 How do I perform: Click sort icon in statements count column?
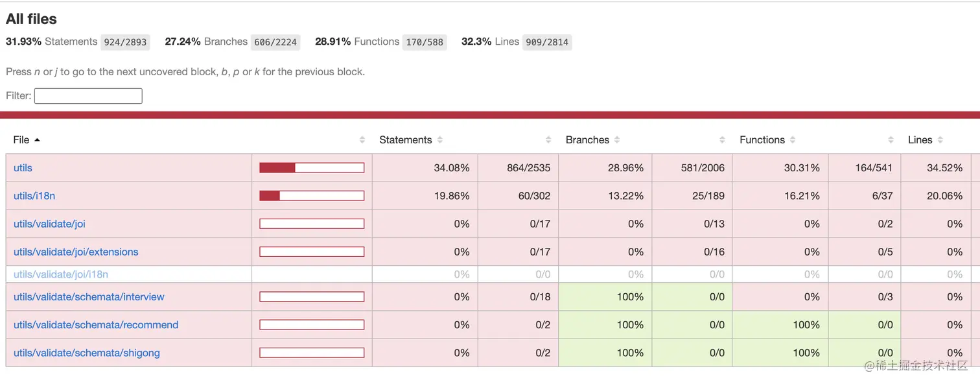tap(548, 140)
